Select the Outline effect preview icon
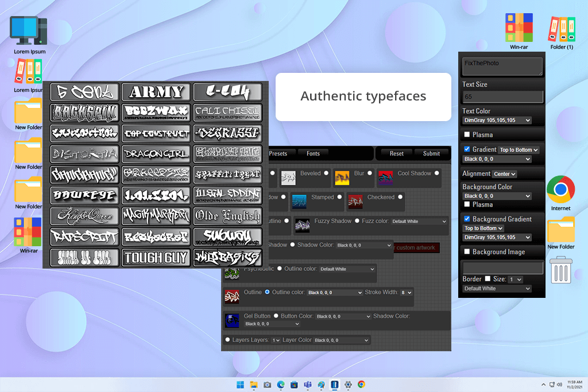This screenshot has height=392, width=588. (232, 297)
